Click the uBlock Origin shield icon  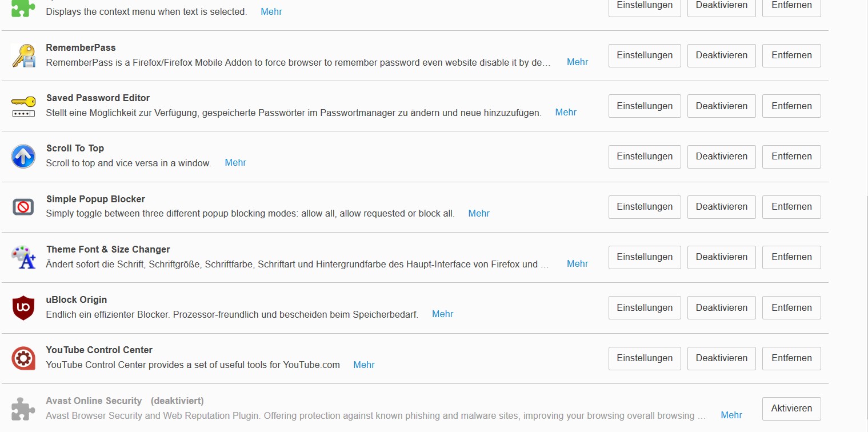(x=23, y=308)
